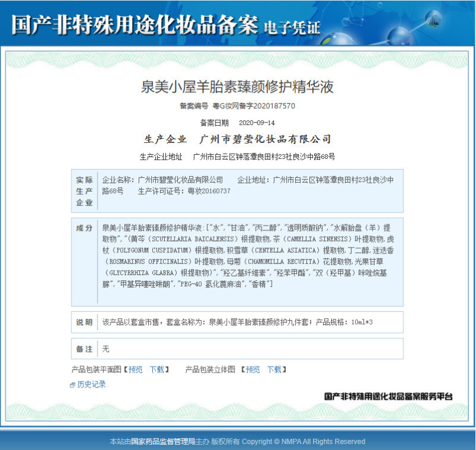Viewport: 476px width, 450px height.
Task: Click the 说明 section label
Action: click(84, 322)
